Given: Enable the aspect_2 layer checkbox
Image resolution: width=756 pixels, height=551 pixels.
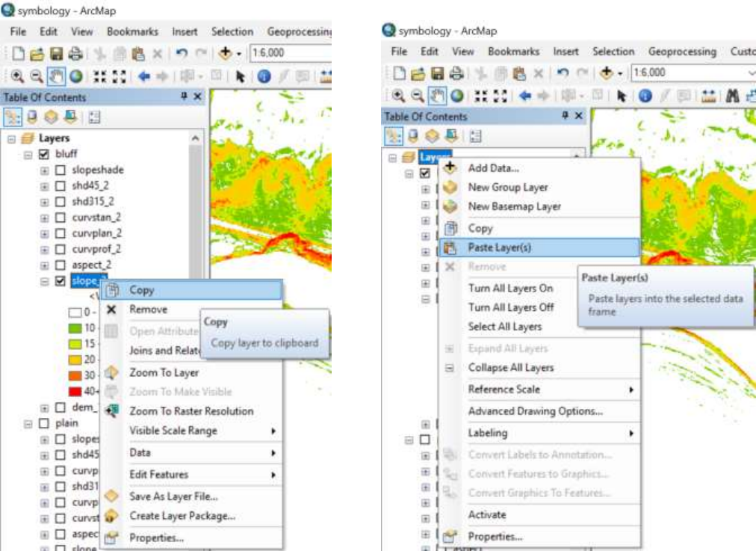Looking at the screenshot, I should click(61, 265).
